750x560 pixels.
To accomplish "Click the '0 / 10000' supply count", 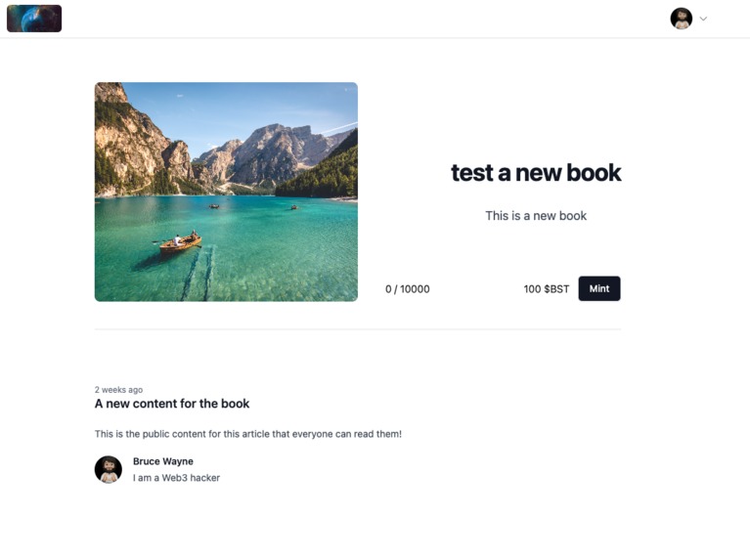I will (408, 289).
